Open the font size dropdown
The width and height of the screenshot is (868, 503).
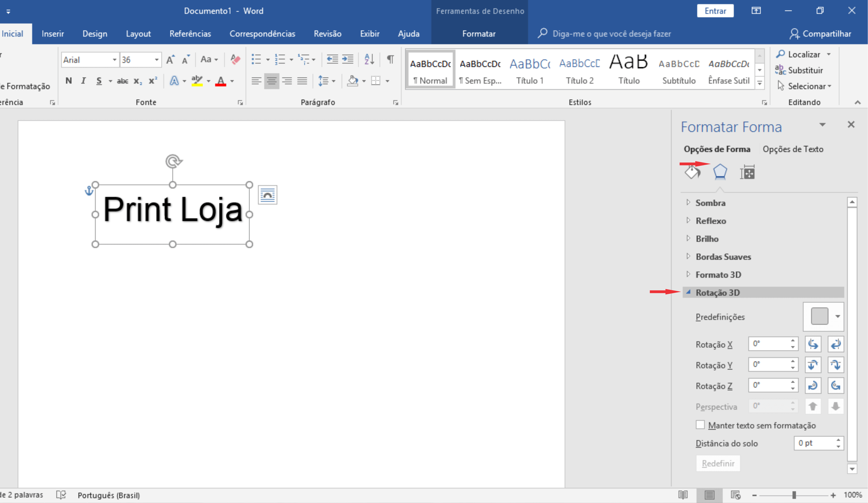[x=157, y=60]
